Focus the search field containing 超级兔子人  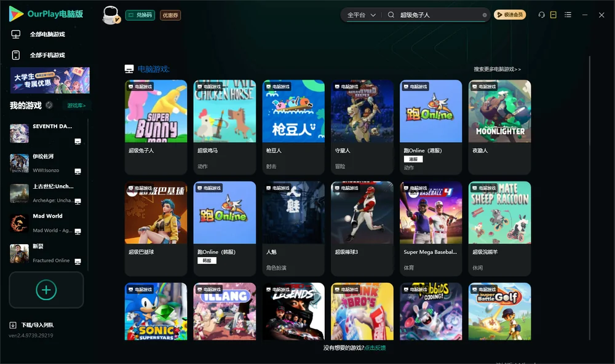[439, 15]
